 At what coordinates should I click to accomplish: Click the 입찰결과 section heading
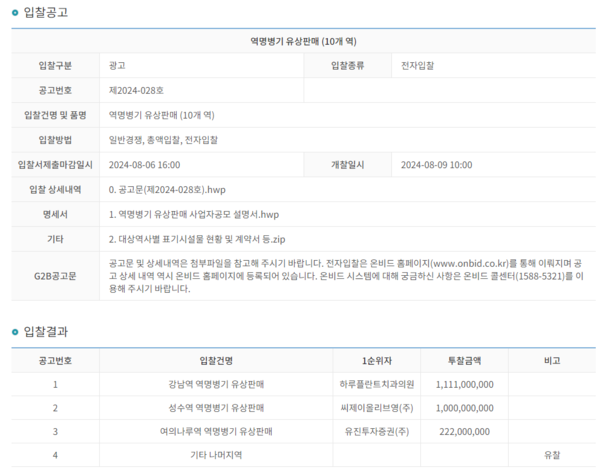tap(46, 331)
